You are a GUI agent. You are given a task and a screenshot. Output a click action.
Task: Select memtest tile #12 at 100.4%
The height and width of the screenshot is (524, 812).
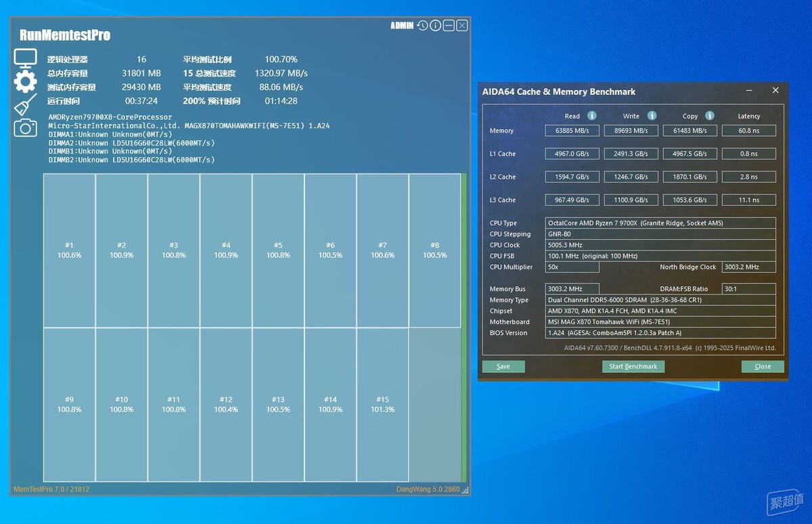pos(225,405)
